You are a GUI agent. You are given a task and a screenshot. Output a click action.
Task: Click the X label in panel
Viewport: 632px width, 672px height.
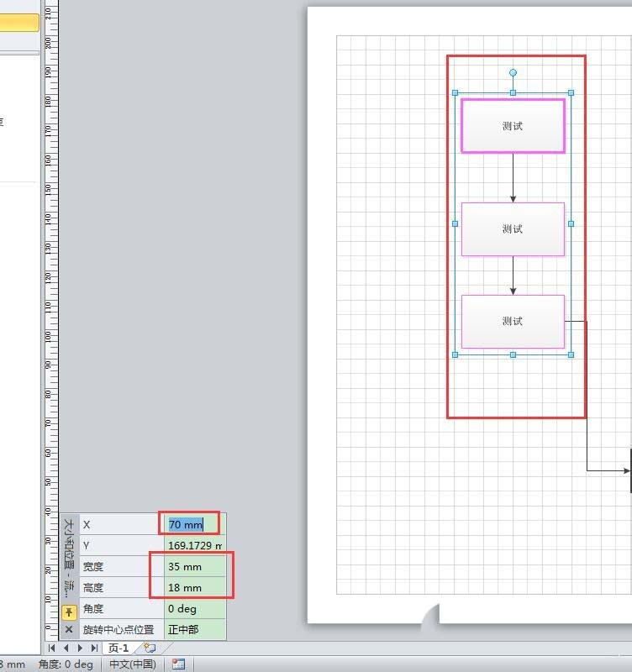[x=87, y=524]
